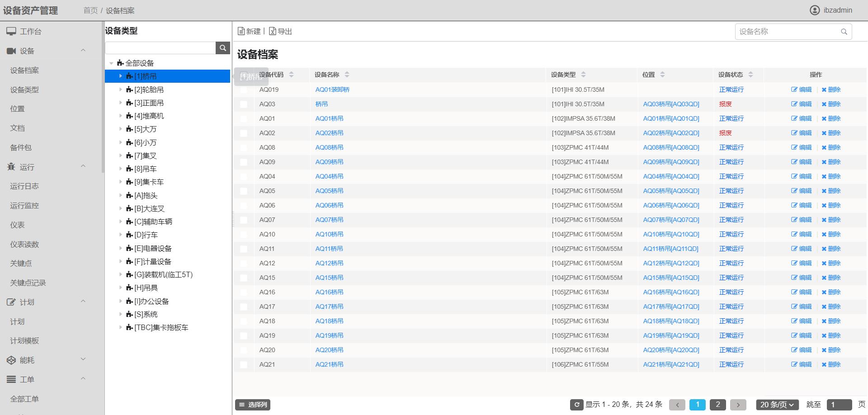Tick the checkbox for row AQ08
Image resolution: width=868 pixels, height=415 pixels.
pyautogui.click(x=244, y=148)
